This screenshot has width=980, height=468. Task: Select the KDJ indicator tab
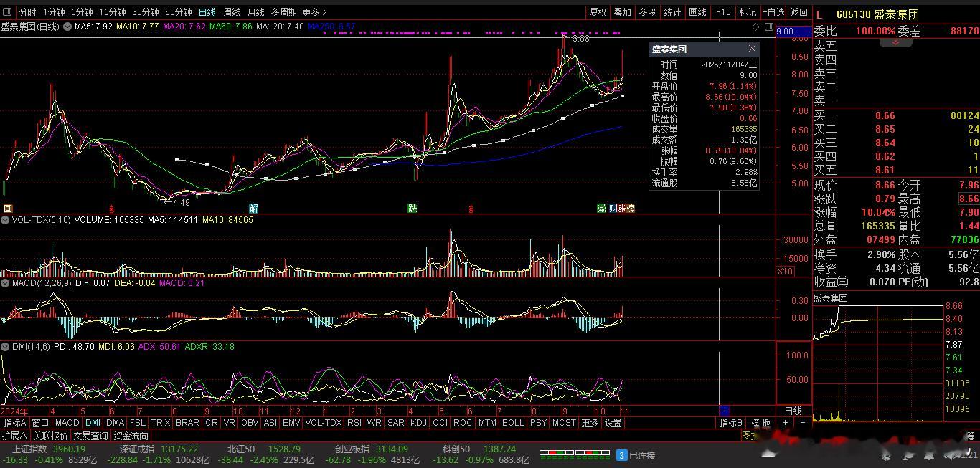[418, 424]
